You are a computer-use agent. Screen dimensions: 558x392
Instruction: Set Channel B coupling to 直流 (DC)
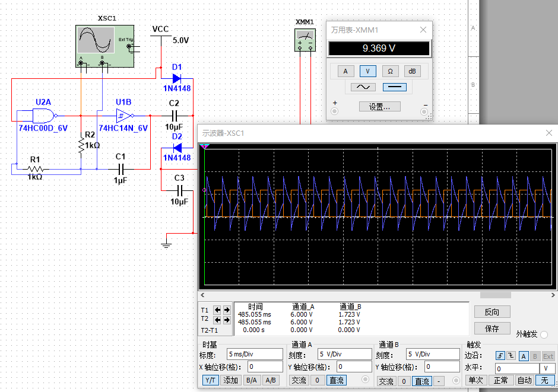pyautogui.click(x=422, y=381)
